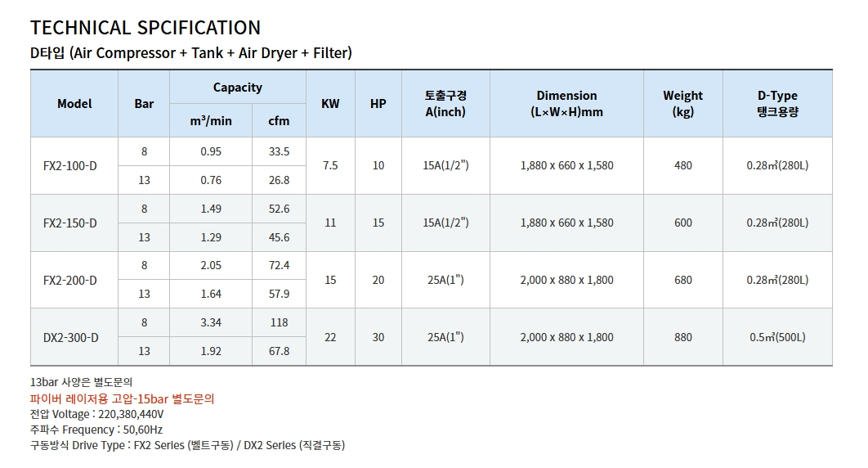Click the 0.95 m³/min capacity value

(x=211, y=151)
